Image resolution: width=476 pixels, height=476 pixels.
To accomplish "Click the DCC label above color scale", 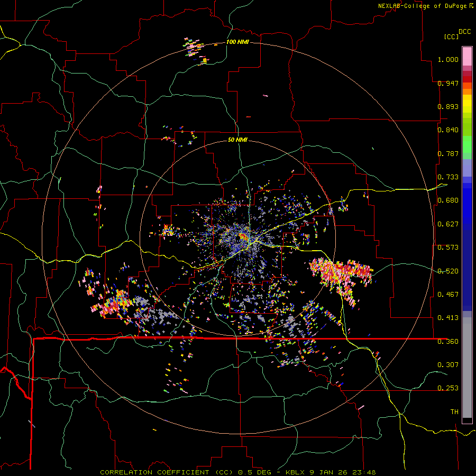I will click(464, 32).
